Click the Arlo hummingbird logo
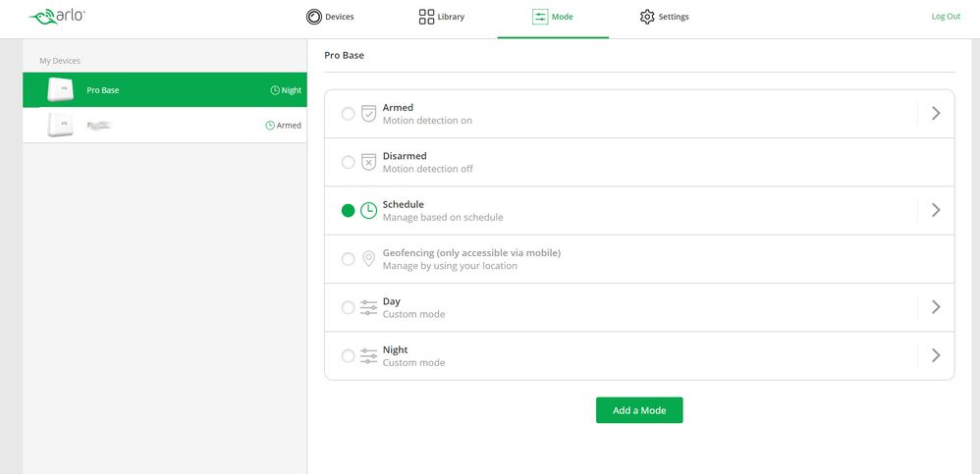This screenshot has width=980, height=474. pos(57,17)
